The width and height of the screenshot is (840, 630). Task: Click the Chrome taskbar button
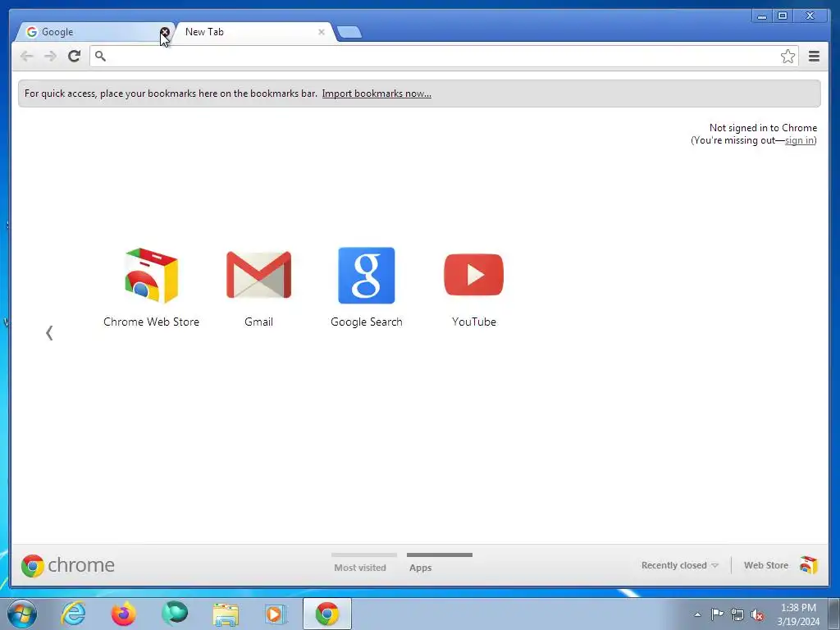[327, 614]
